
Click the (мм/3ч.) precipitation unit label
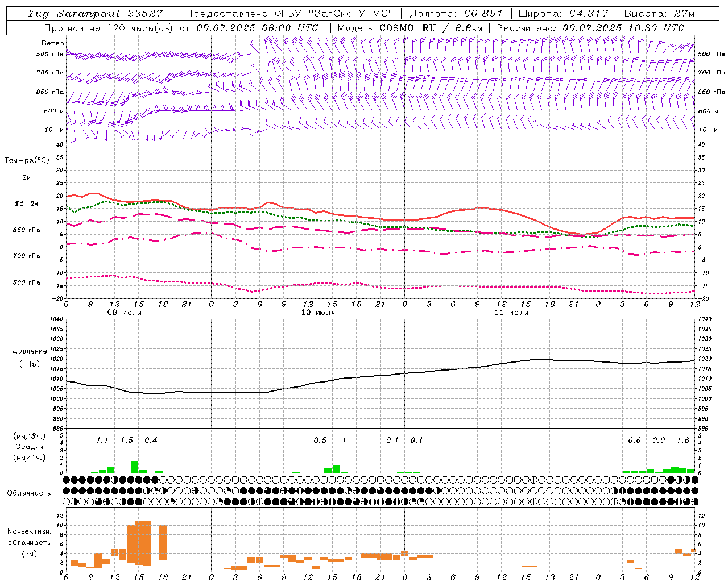30,436
